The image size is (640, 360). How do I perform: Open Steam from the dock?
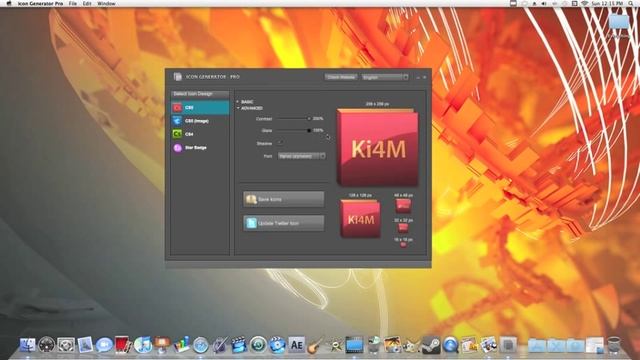click(x=431, y=345)
